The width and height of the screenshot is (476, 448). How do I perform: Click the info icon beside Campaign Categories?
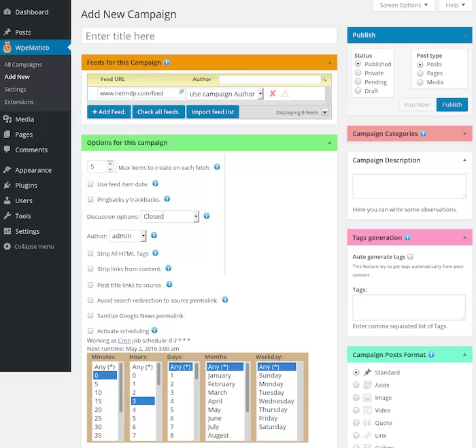(x=424, y=134)
